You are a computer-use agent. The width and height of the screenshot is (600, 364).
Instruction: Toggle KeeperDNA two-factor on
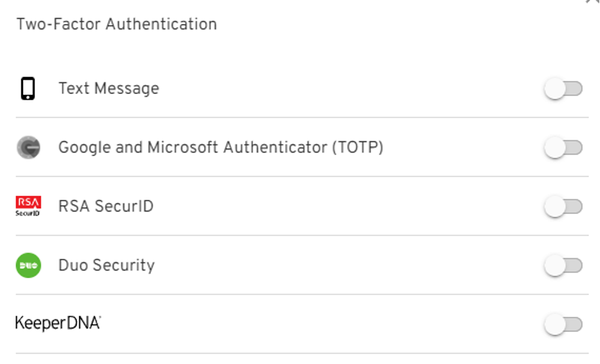point(563,324)
